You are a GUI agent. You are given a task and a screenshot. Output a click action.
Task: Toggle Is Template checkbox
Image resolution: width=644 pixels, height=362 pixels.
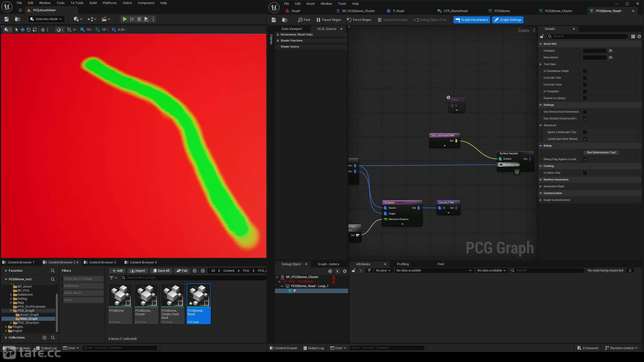pyautogui.click(x=585, y=92)
